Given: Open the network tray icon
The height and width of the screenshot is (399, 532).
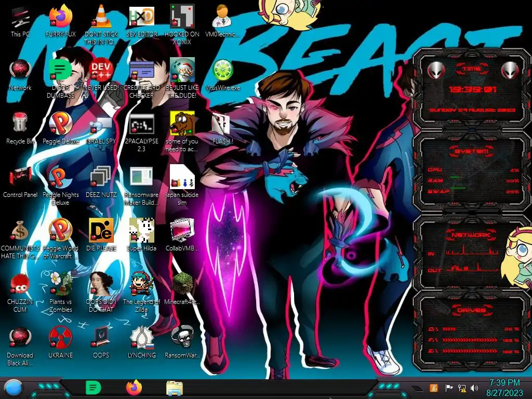Looking at the screenshot, I should pyautogui.click(x=461, y=388).
